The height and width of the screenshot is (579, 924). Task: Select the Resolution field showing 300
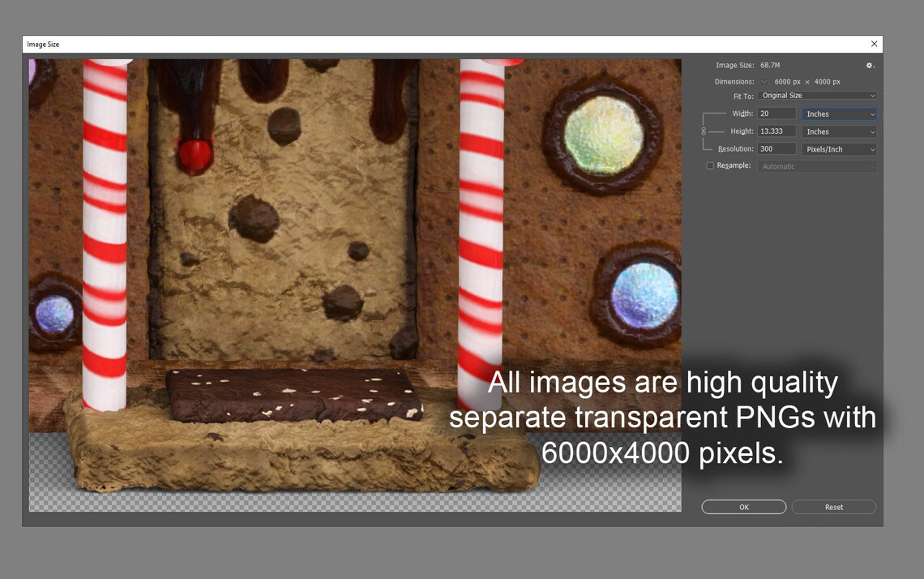pos(776,149)
